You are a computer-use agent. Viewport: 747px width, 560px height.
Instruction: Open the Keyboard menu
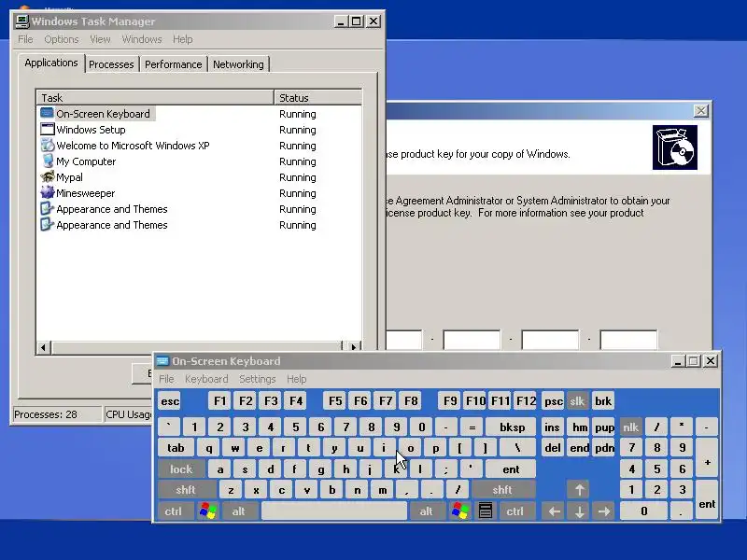[206, 379]
